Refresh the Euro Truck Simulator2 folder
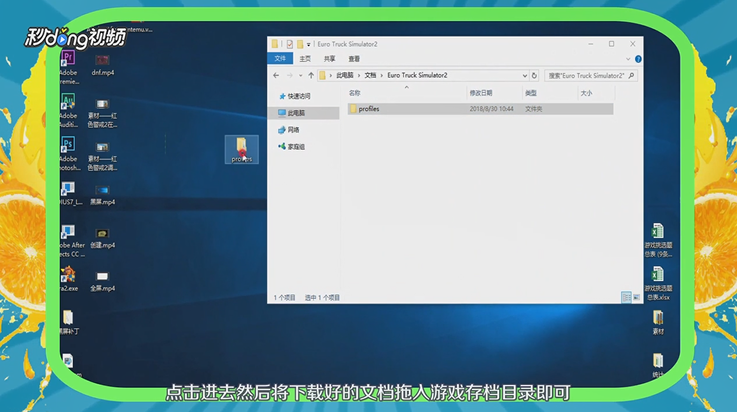Image resolution: width=737 pixels, height=412 pixels. 534,76
